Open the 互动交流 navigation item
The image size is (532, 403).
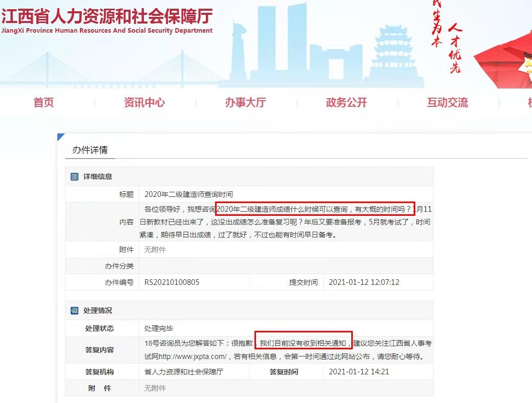click(447, 102)
